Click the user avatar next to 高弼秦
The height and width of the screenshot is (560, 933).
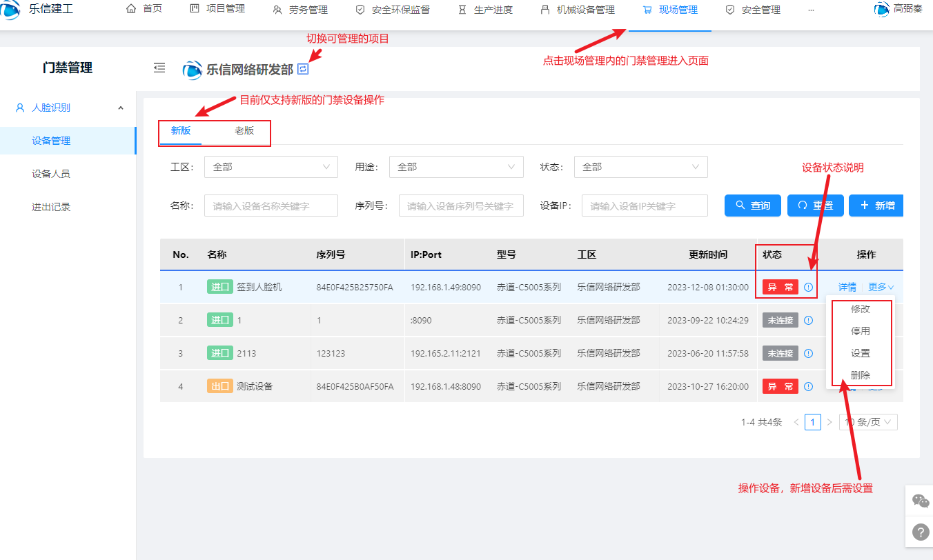pyautogui.click(x=881, y=10)
